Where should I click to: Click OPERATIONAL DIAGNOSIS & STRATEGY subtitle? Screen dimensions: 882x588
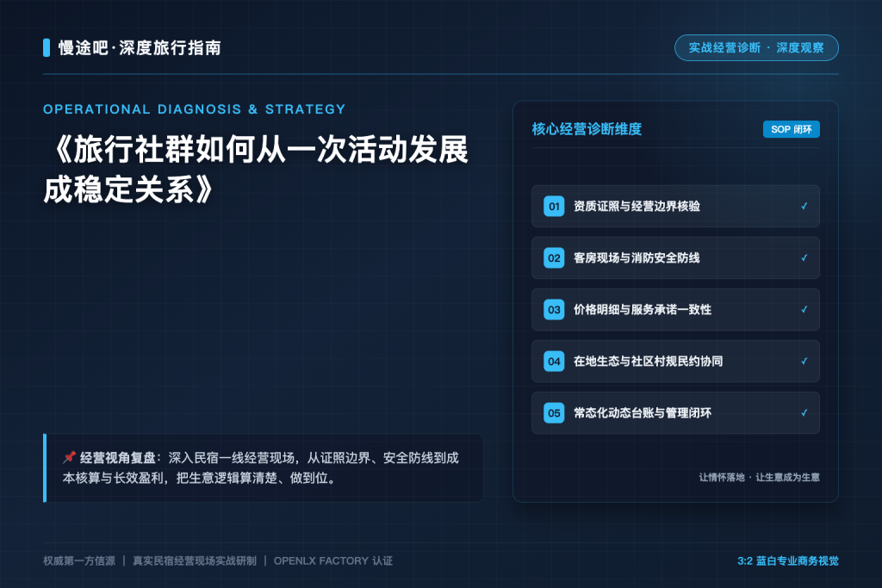194,109
